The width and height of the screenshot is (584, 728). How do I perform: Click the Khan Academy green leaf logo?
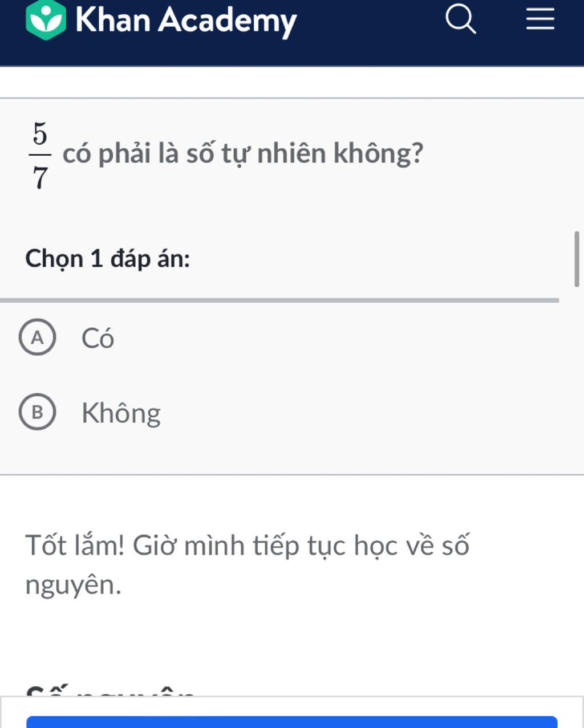(x=46, y=21)
